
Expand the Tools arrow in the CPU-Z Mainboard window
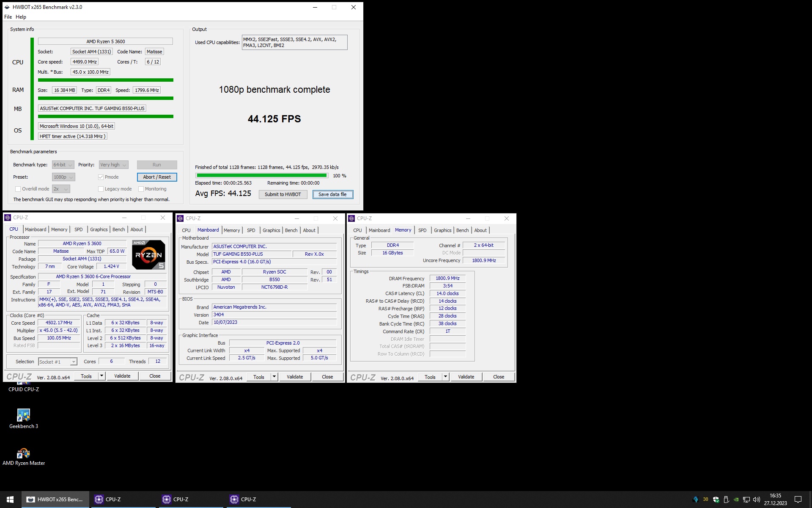tap(274, 377)
